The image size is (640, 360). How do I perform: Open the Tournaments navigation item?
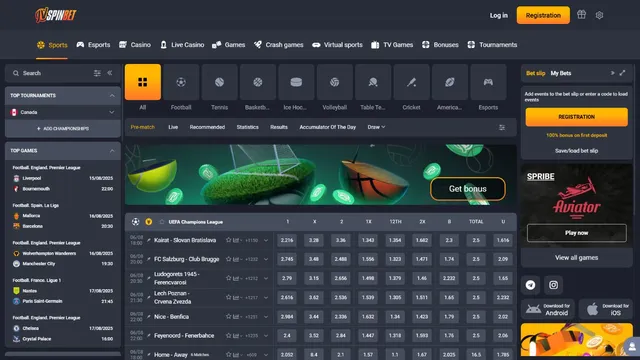[x=492, y=45]
